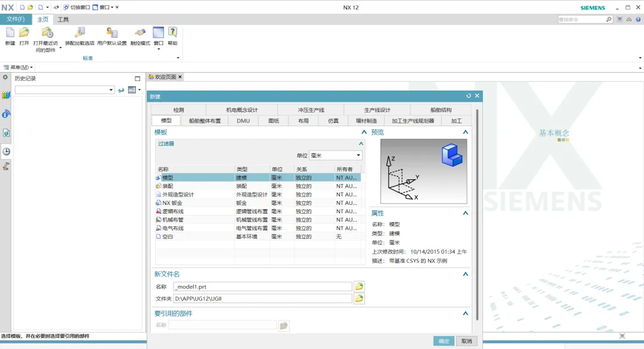Click the 窗口 ribbon icon

[158, 33]
